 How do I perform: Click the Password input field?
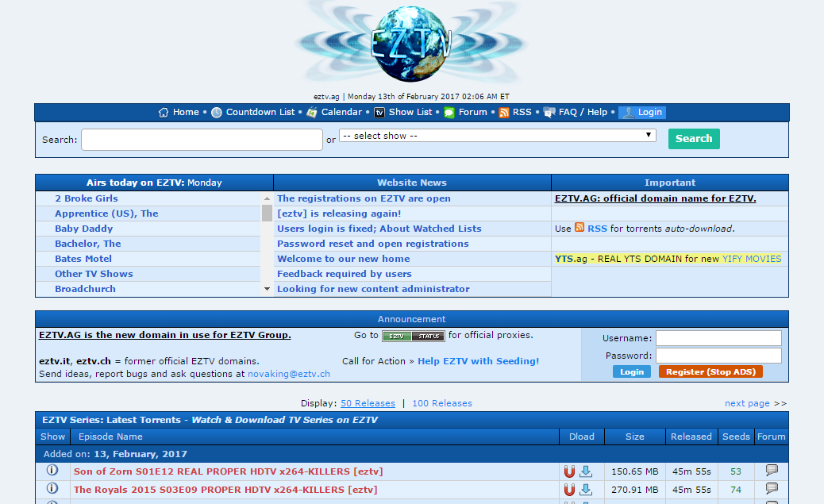[718, 356]
